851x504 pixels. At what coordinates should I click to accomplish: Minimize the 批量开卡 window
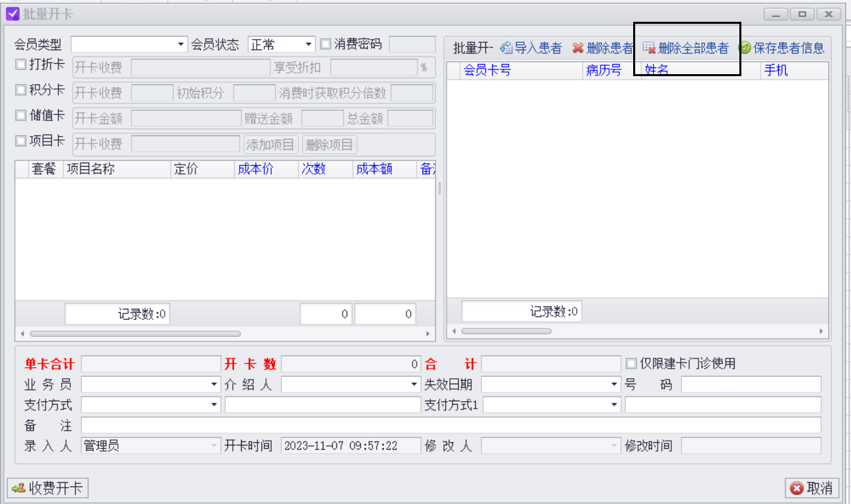click(x=776, y=14)
